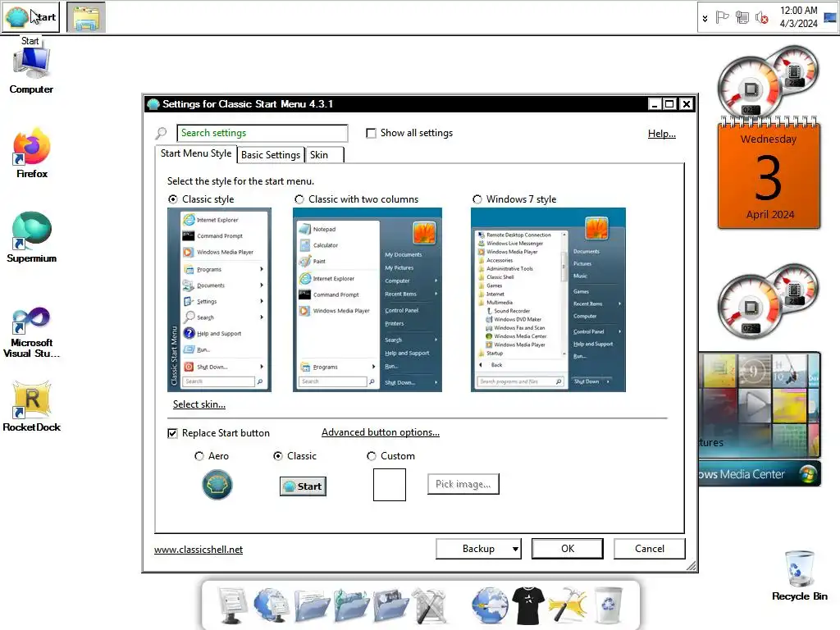
Task: Expand hidden tray icons chevron
Action: [705, 18]
